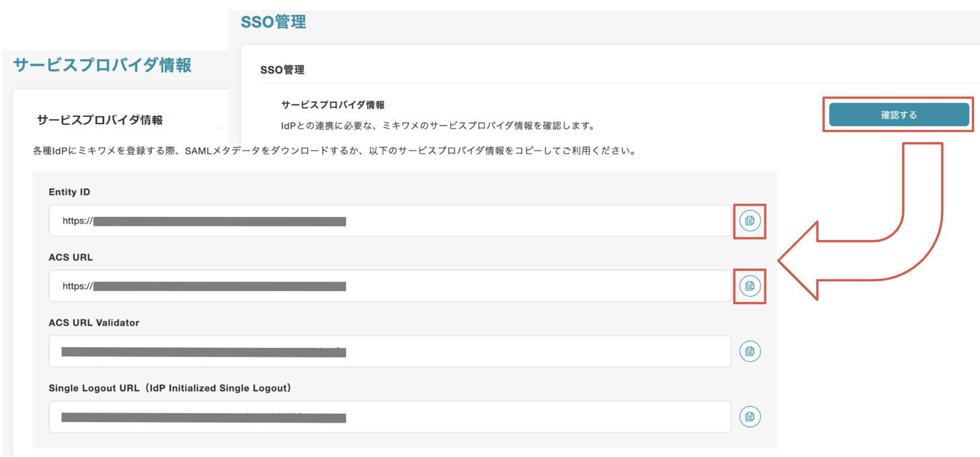This screenshot has height=457, width=980.
Task: Click the IdPとの連携に必要な description text
Action: point(438,125)
